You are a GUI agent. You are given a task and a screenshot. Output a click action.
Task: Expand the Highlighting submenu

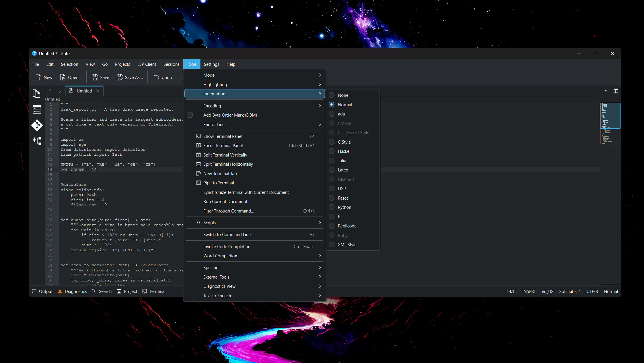[x=254, y=84]
